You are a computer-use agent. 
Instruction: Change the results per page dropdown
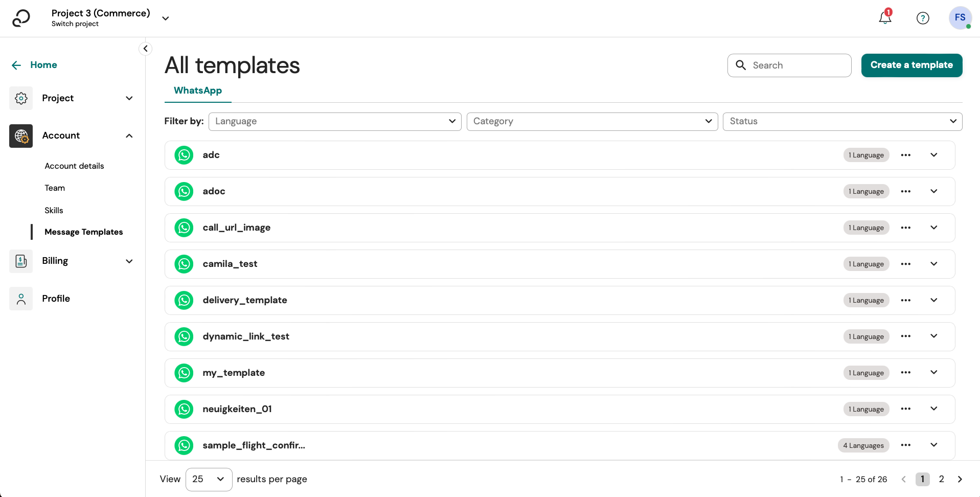209,479
